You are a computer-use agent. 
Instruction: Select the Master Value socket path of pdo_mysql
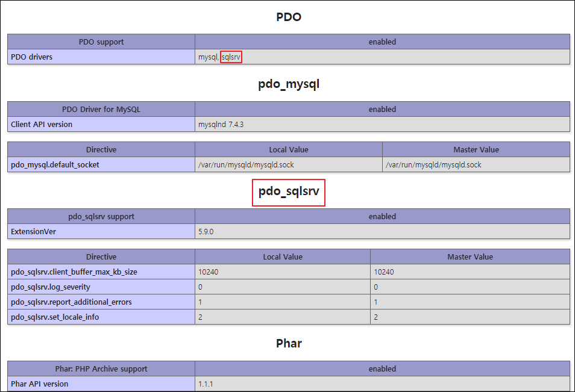(x=433, y=165)
